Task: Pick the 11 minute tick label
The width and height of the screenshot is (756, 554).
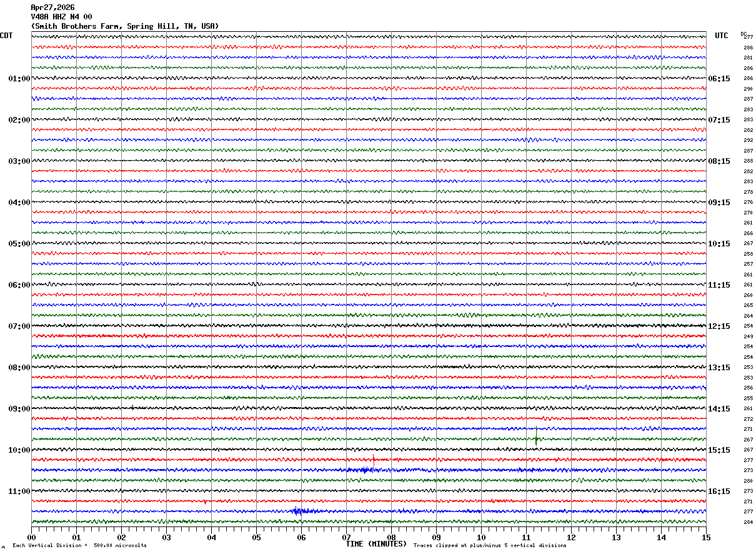Action: pos(526,537)
